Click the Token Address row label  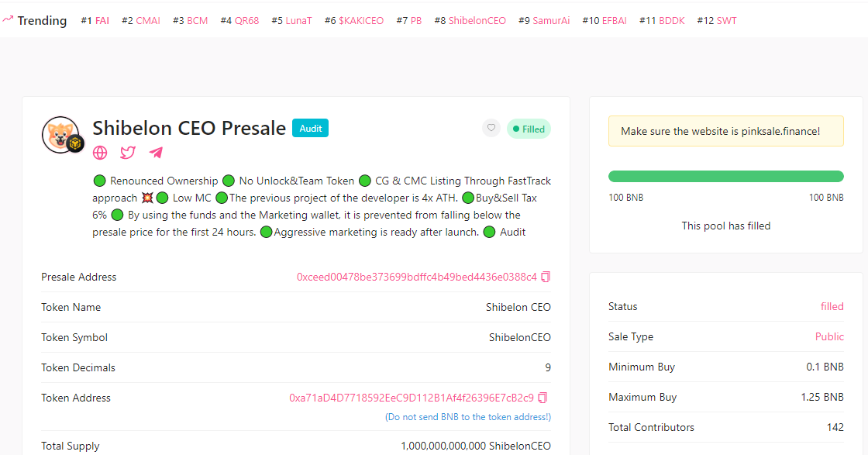point(76,398)
